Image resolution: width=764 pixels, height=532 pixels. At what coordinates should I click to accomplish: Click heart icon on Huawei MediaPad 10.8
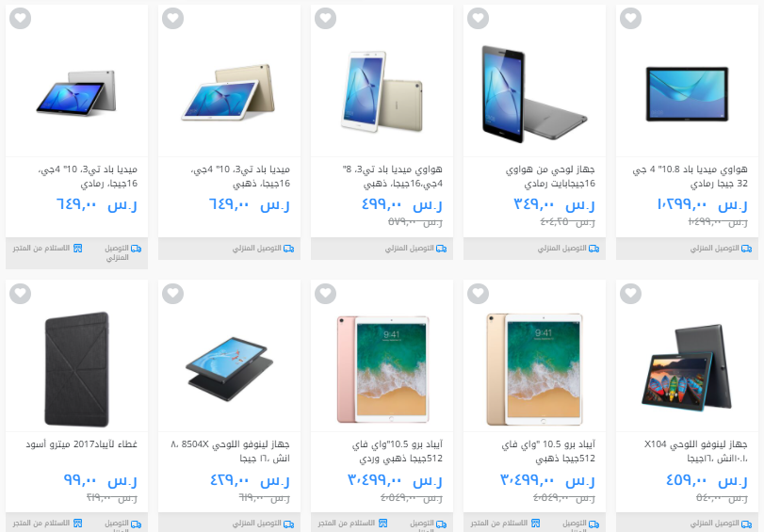(630, 19)
